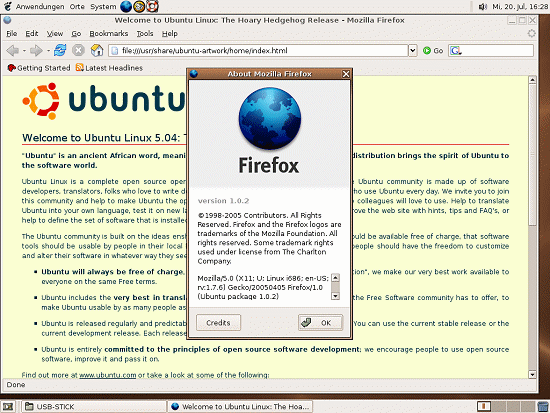The height and width of the screenshot is (413, 550).
Task: Open the Forward history dropdown arrow
Action: click(x=48, y=51)
